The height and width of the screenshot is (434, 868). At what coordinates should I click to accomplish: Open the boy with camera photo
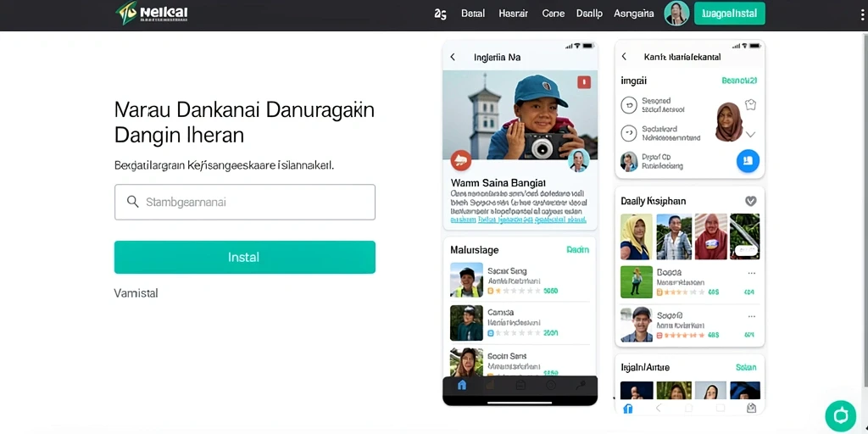520,115
